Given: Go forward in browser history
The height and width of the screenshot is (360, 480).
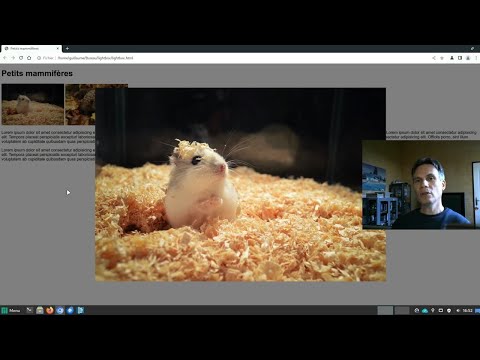Looking at the screenshot, I should (x=13, y=58).
